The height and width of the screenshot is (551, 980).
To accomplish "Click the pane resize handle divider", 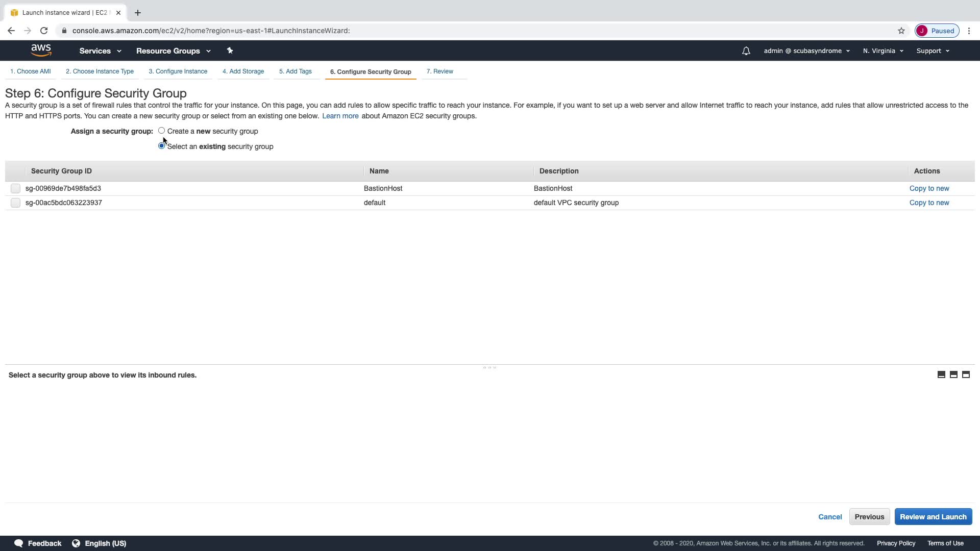I will point(489,367).
